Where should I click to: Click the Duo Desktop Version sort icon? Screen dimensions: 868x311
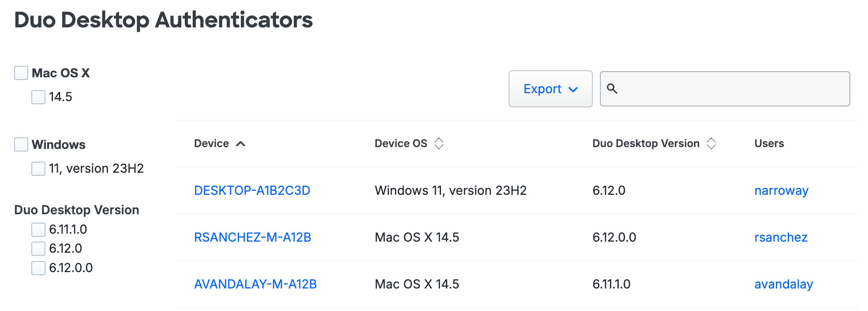pos(711,143)
